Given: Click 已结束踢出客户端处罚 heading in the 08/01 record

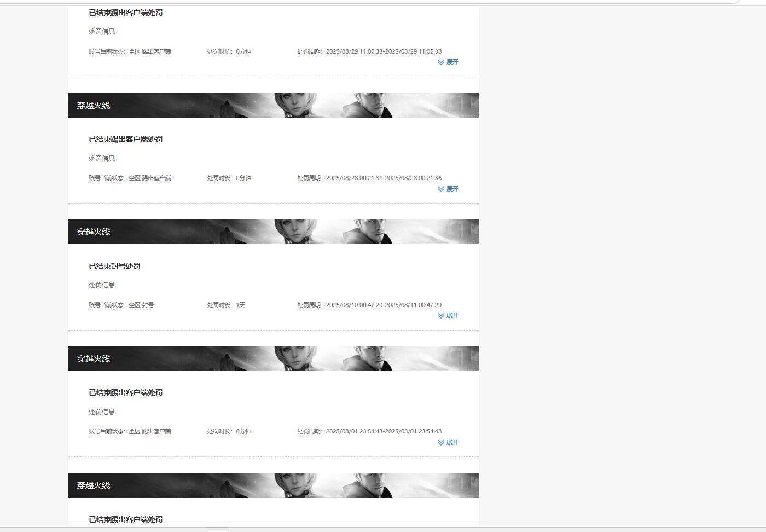Looking at the screenshot, I should point(126,392).
